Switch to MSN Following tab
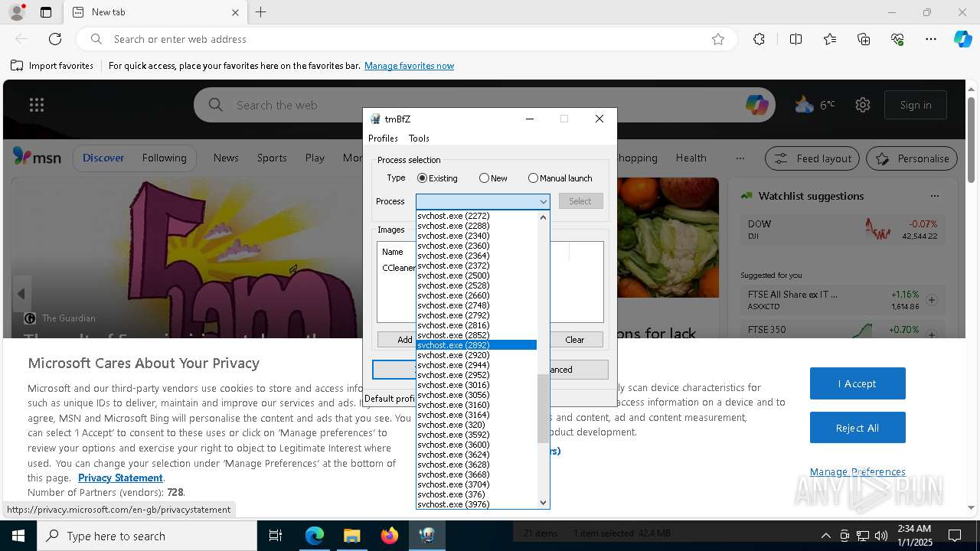 pos(164,158)
